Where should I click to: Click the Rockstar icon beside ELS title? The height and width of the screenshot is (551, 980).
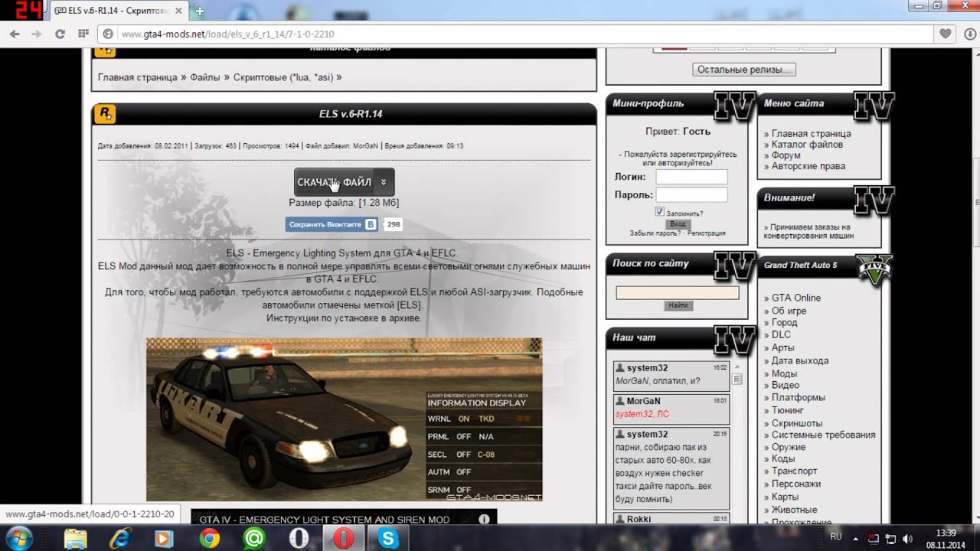pyautogui.click(x=105, y=113)
